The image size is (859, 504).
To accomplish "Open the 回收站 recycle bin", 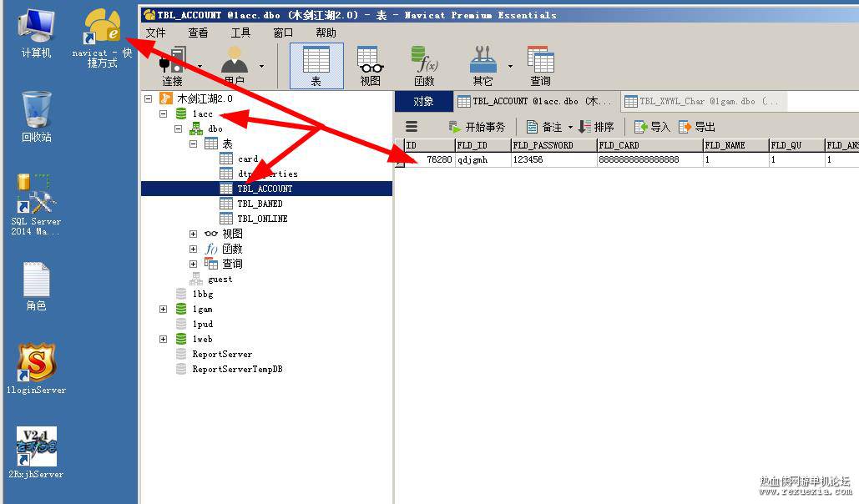I will tap(36, 116).
